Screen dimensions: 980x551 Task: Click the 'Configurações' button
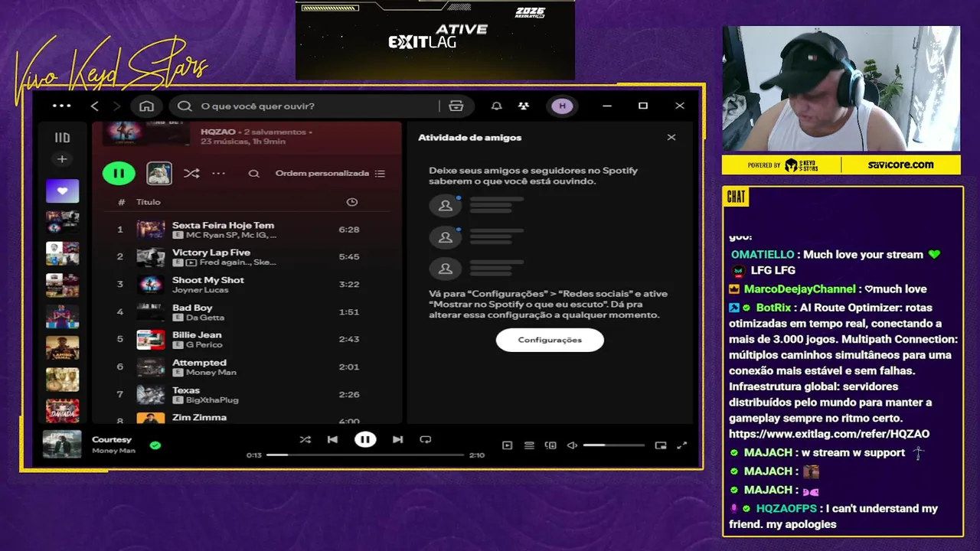550,340
